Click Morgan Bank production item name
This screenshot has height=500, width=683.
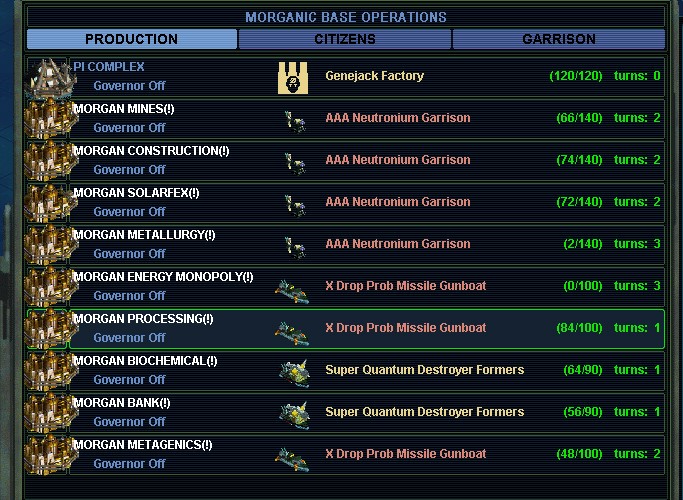pyautogui.click(x=424, y=412)
